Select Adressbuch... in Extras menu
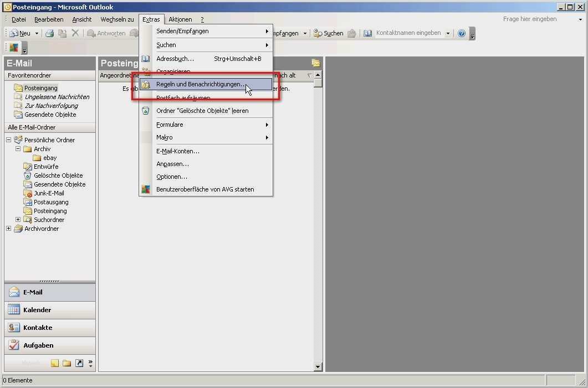588x388 pixels. tap(206, 59)
